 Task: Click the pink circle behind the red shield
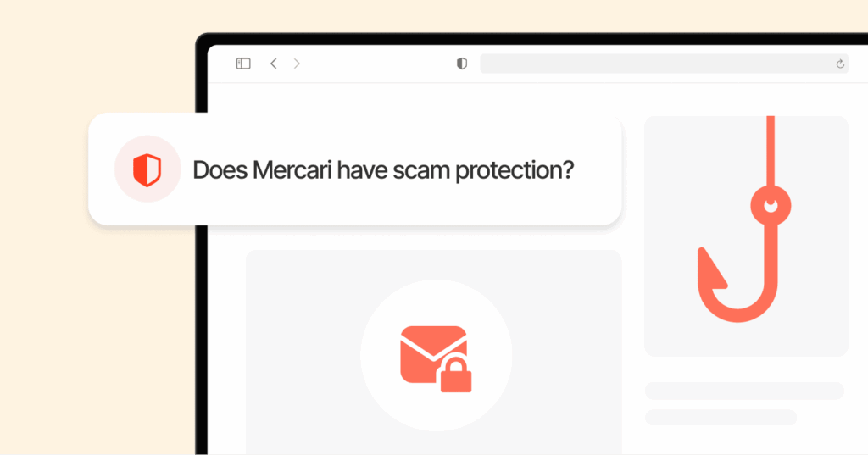tap(147, 169)
